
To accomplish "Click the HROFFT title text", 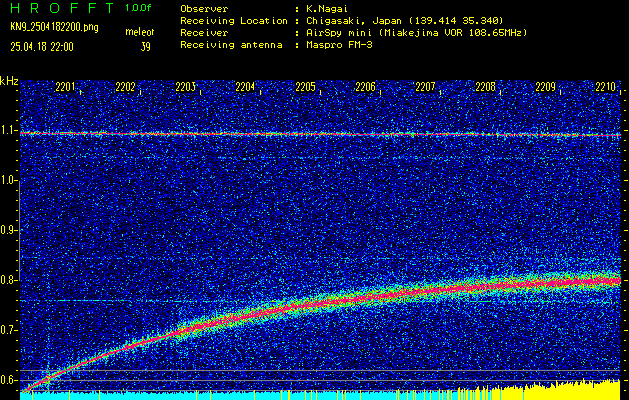I will [x=62, y=8].
